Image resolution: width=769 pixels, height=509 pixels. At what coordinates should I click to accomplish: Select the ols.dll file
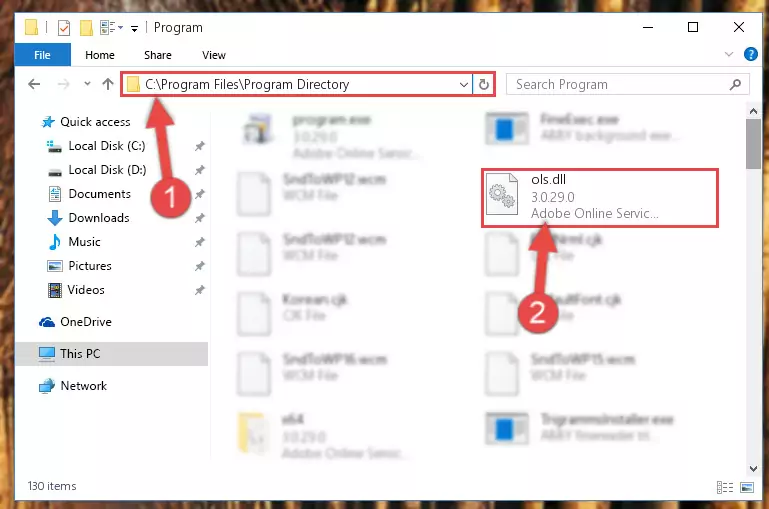click(x=599, y=197)
